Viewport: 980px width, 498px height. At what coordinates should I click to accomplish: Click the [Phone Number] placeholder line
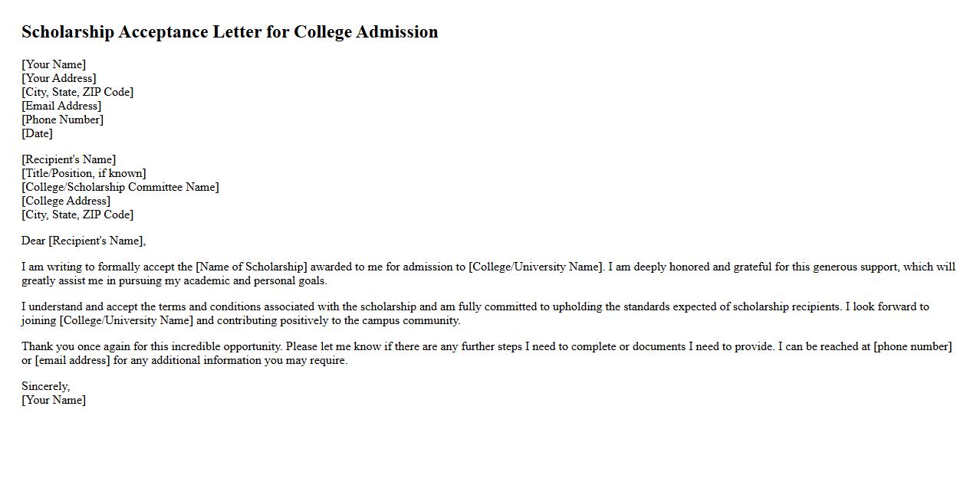pyautogui.click(x=62, y=120)
